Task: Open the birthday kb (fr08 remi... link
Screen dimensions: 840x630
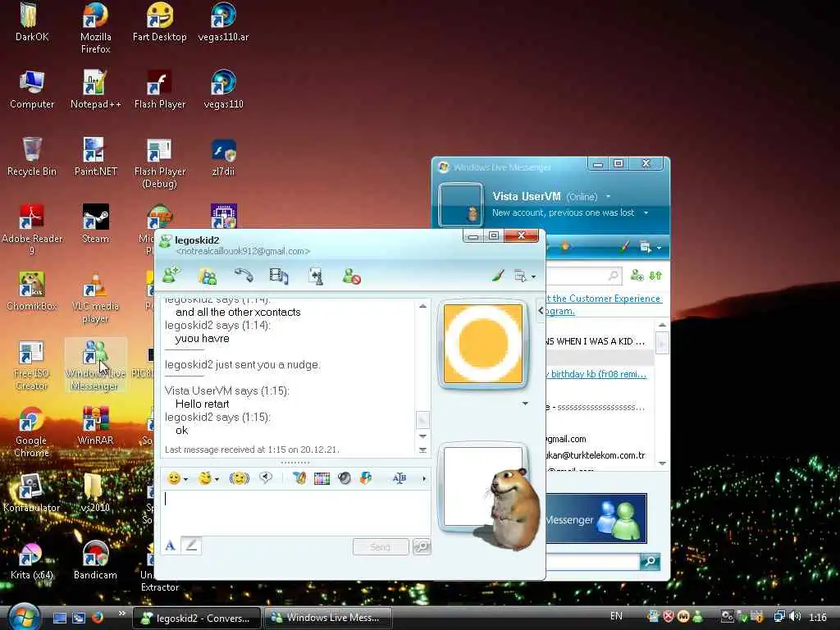Action: click(x=598, y=374)
